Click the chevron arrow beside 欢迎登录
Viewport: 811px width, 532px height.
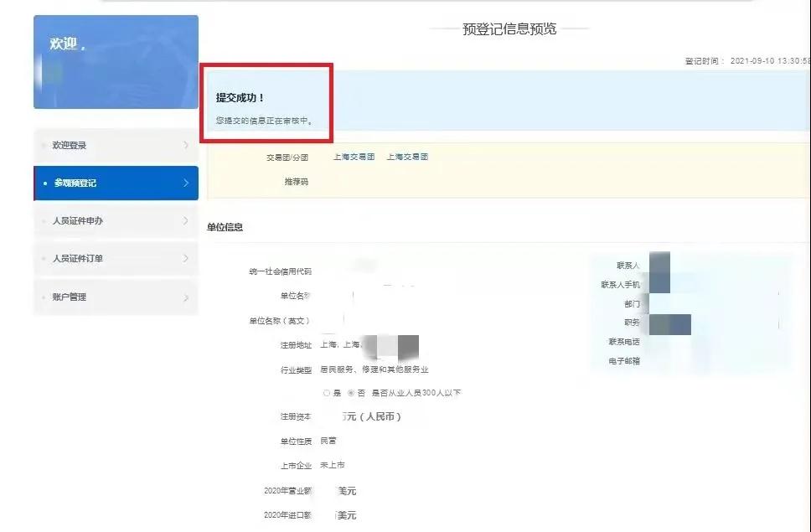pos(185,146)
